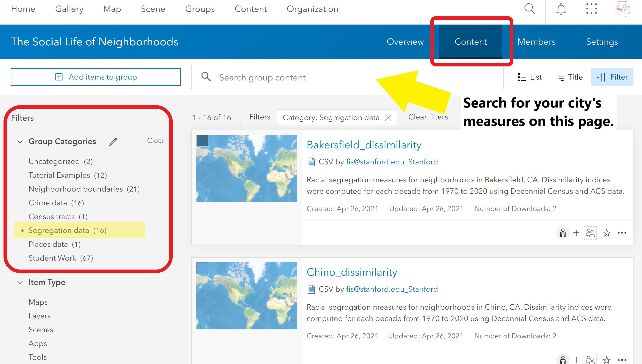Screen dimensions: 642x364
Task: Open more options for Bakersfield_dissimilarity
Action: tap(622, 233)
